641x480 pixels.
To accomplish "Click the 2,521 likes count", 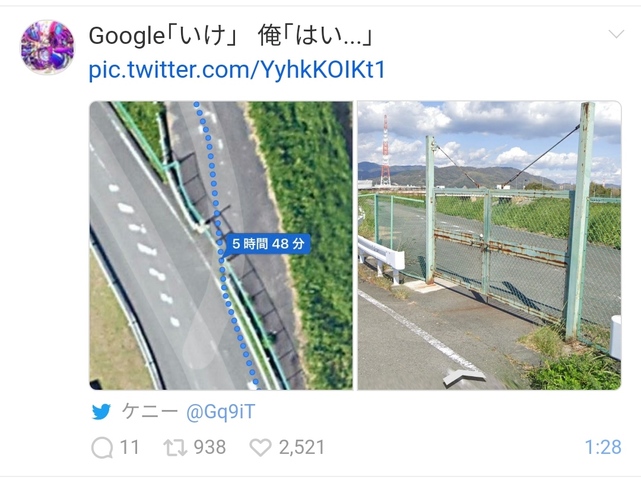I will [302, 447].
